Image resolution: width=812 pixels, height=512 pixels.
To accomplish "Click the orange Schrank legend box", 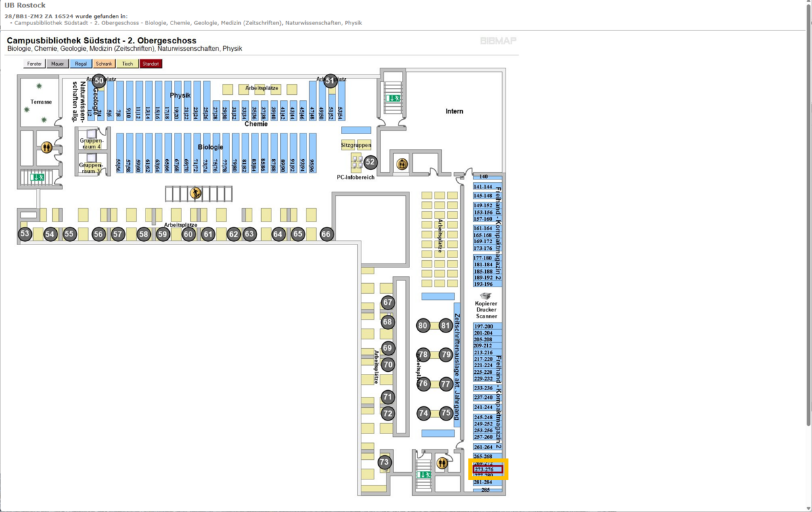I will click(x=104, y=64).
